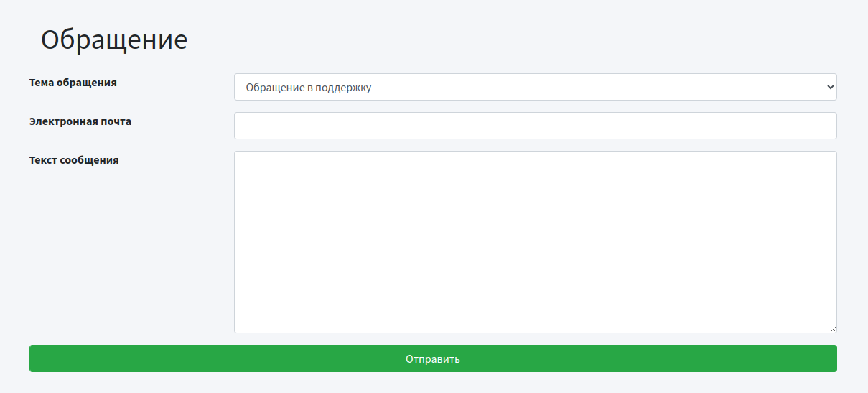868x393 pixels.
Task: Click the 'Обращение' page heading
Action: [114, 40]
